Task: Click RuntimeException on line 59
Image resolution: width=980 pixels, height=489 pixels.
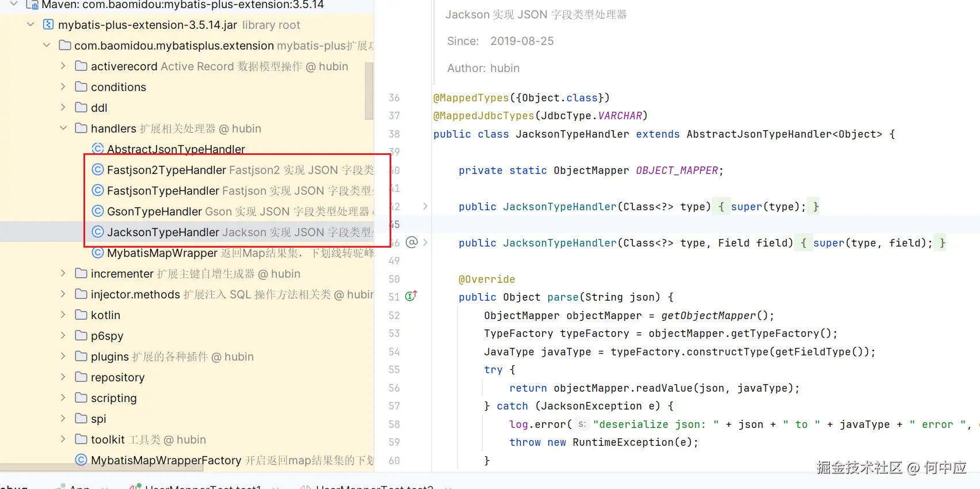Action: pyautogui.click(x=623, y=442)
